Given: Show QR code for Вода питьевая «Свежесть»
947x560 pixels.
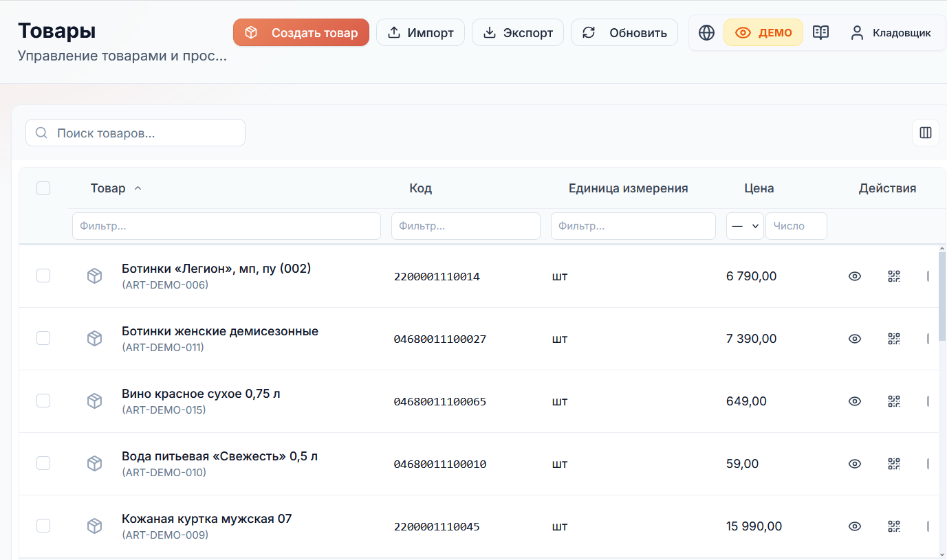Looking at the screenshot, I should (x=894, y=464).
